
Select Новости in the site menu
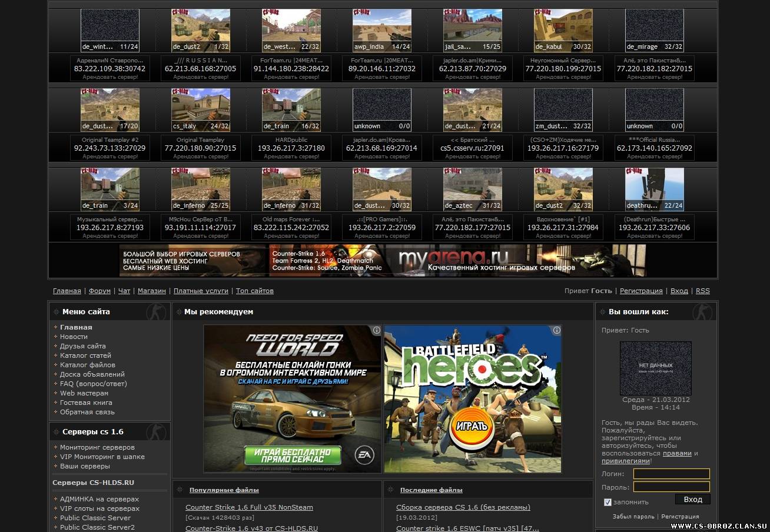[x=74, y=337]
